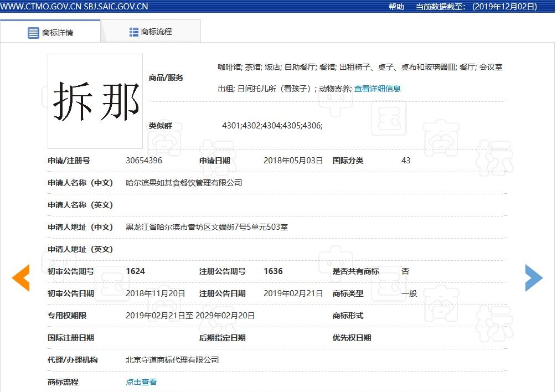Open 点击查看 in the 商标流程 row
Viewport: 557px width, 392px height.
click(x=141, y=382)
